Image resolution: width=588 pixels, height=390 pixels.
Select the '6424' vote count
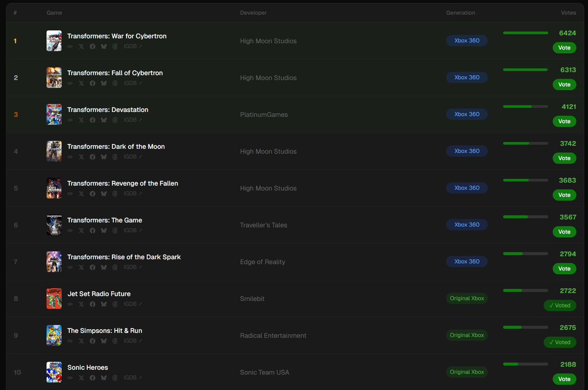click(567, 33)
